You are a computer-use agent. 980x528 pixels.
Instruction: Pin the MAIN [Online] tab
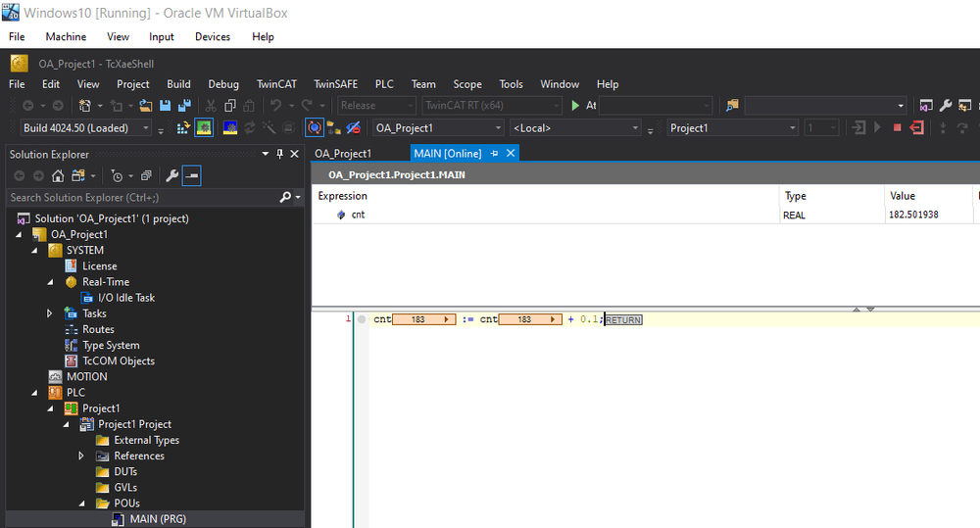pos(494,153)
